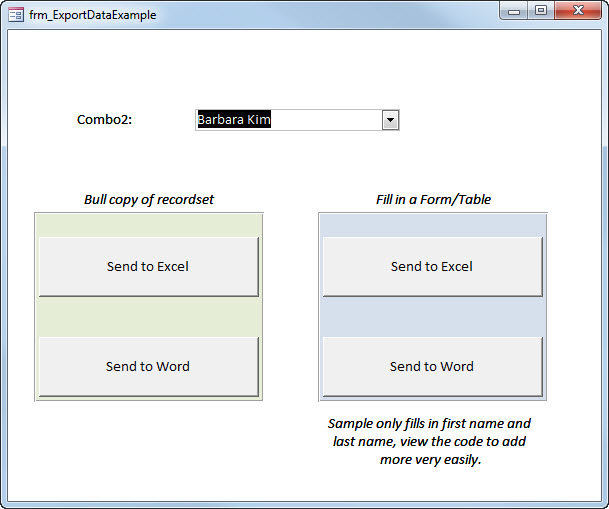Select the Barbara Kim combo box field
This screenshot has height=509, width=609.
(x=297, y=120)
